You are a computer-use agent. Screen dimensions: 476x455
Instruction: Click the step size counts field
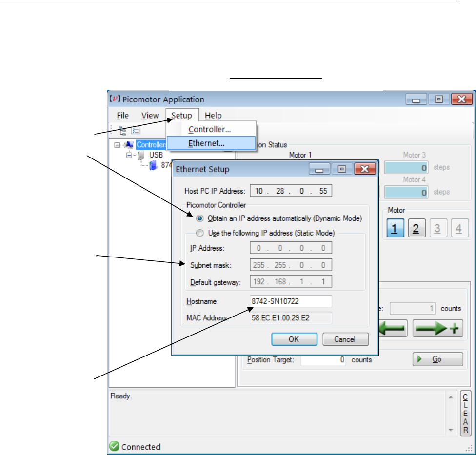pos(412,308)
